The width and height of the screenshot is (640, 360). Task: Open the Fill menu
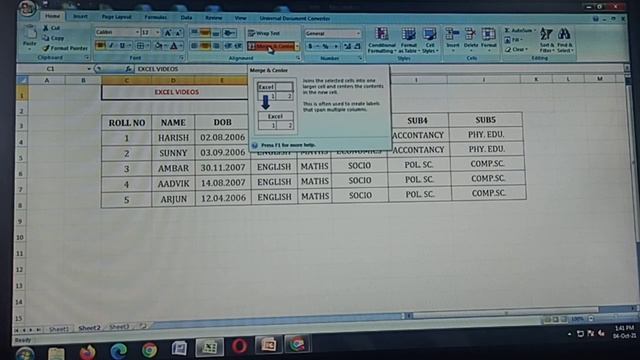513,40
